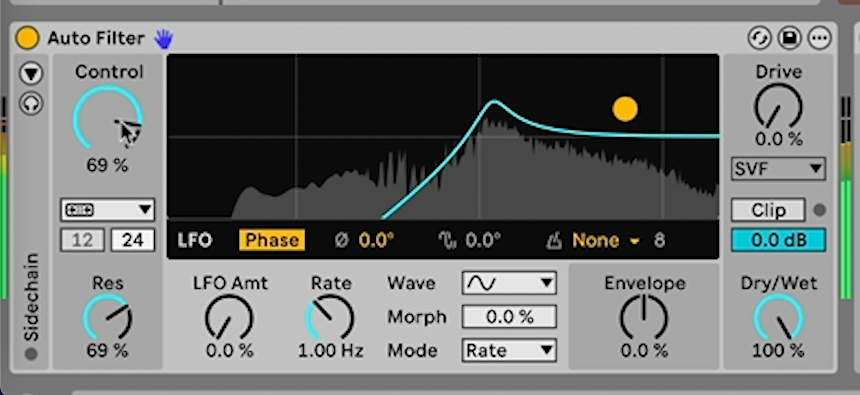Click the Clip button

click(x=768, y=210)
